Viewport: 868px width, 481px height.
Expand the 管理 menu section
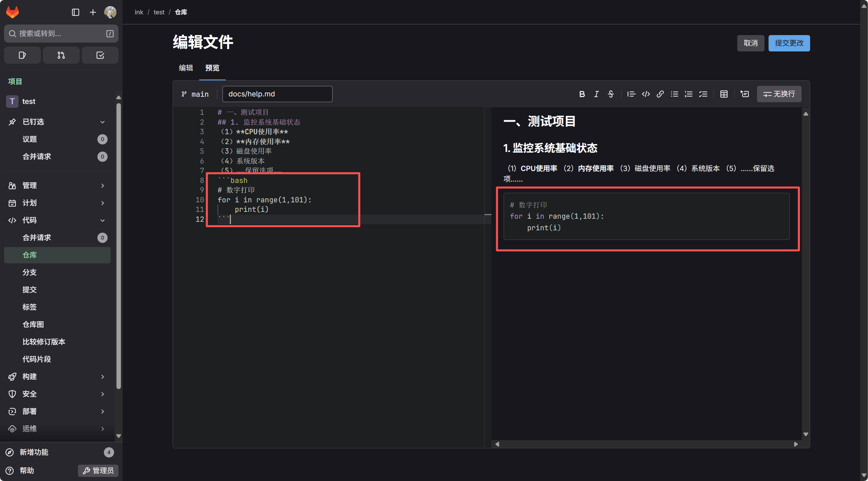(x=102, y=186)
